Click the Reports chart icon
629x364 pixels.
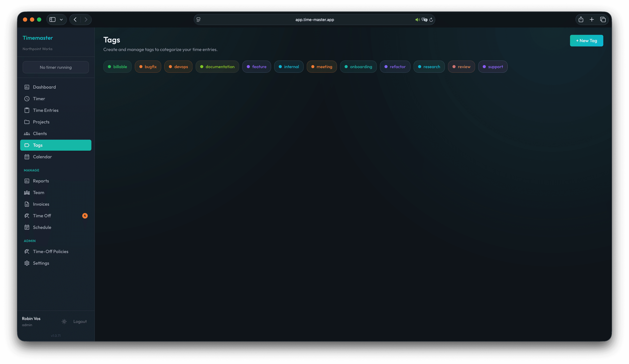coord(27,181)
